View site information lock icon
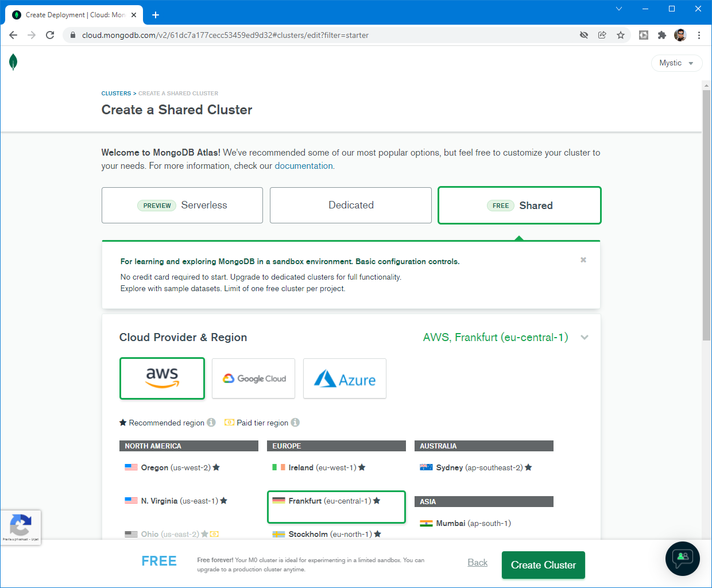712x588 pixels. 73,35
